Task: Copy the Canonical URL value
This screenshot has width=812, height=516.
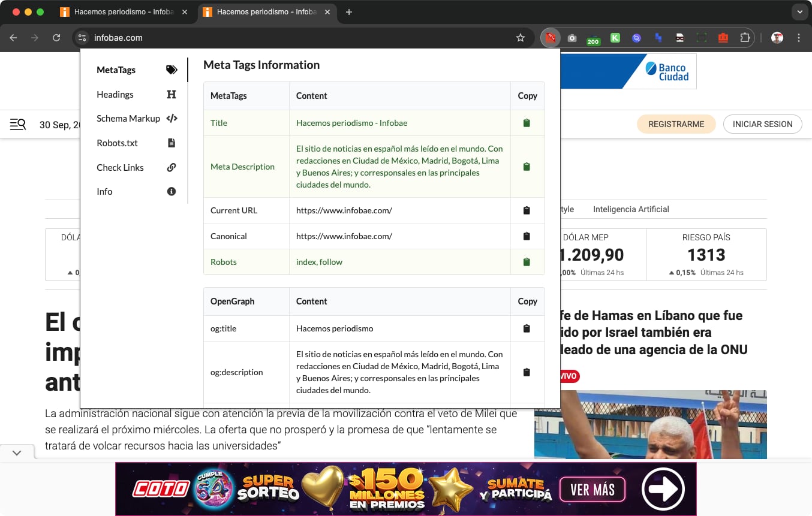Action: [527, 236]
